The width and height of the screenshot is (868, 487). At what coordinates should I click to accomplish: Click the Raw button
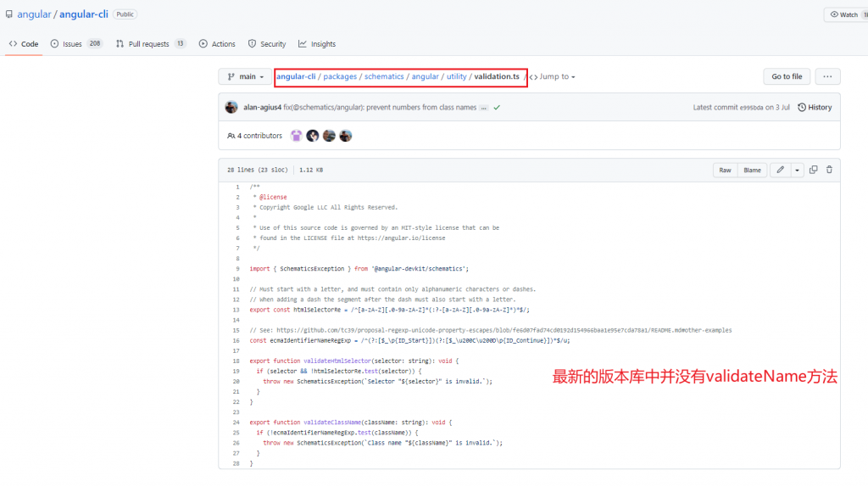point(726,170)
